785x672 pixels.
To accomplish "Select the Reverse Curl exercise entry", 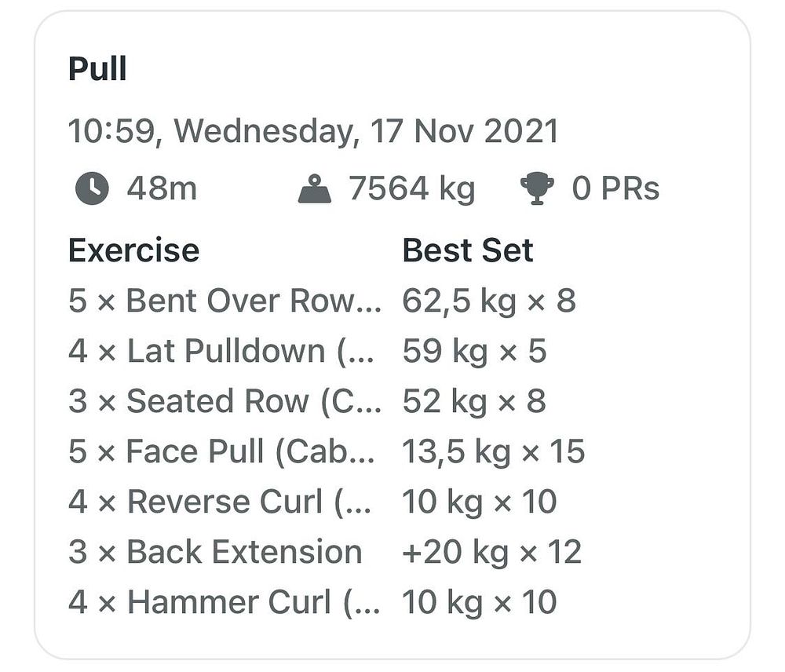I will (x=221, y=501).
